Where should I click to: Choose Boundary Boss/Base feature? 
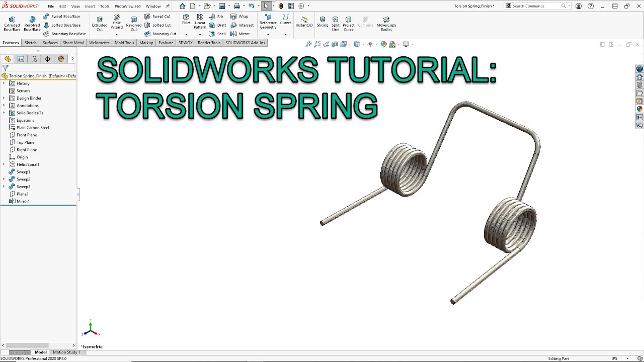[x=64, y=34]
